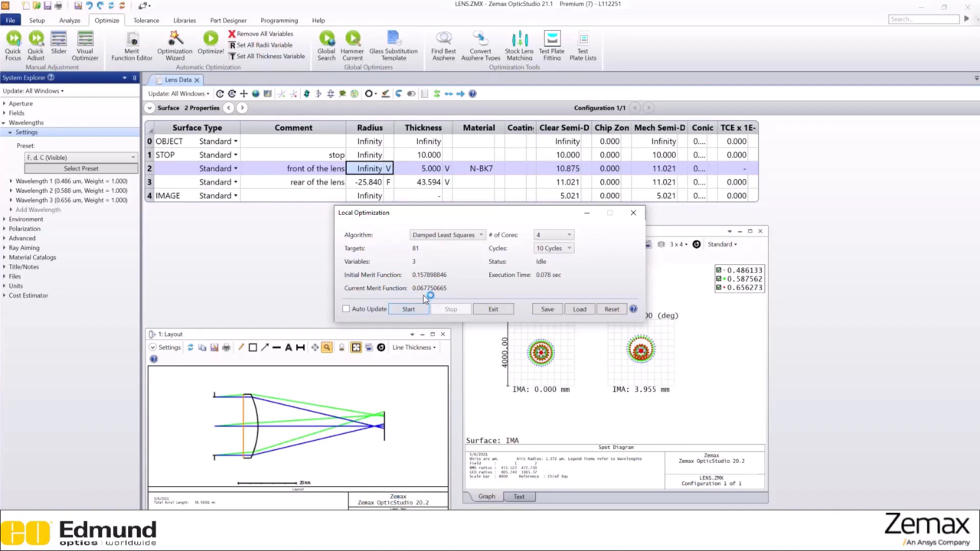Run Quick Focus from the ribbon
Image resolution: width=980 pixels, height=551 pixels.
tap(13, 46)
